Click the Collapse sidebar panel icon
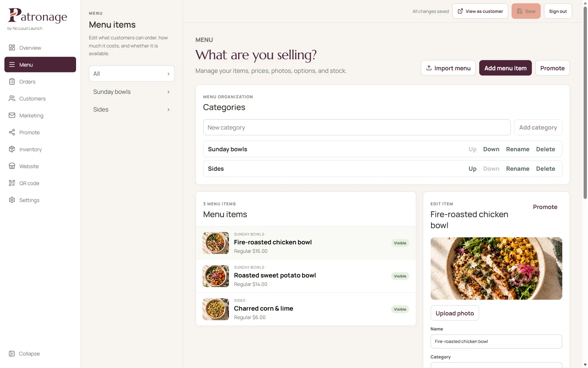This screenshot has width=588, height=368. click(12, 354)
